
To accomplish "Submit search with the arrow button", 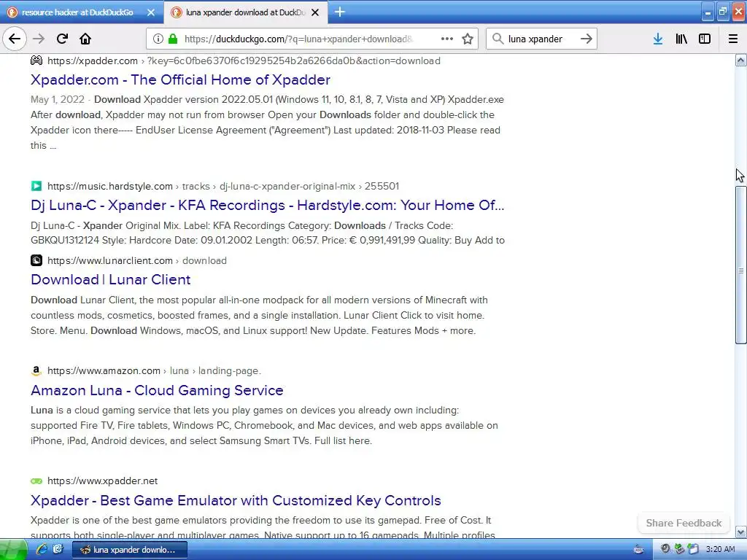I will coord(587,39).
